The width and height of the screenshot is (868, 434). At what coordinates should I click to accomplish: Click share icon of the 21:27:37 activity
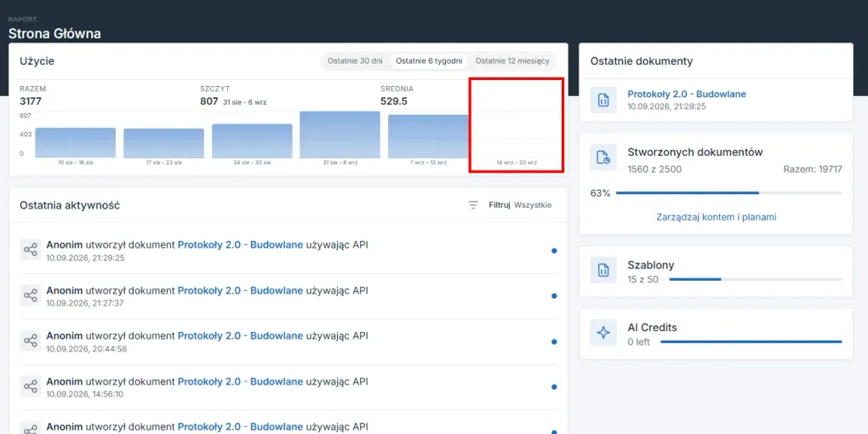(x=31, y=295)
